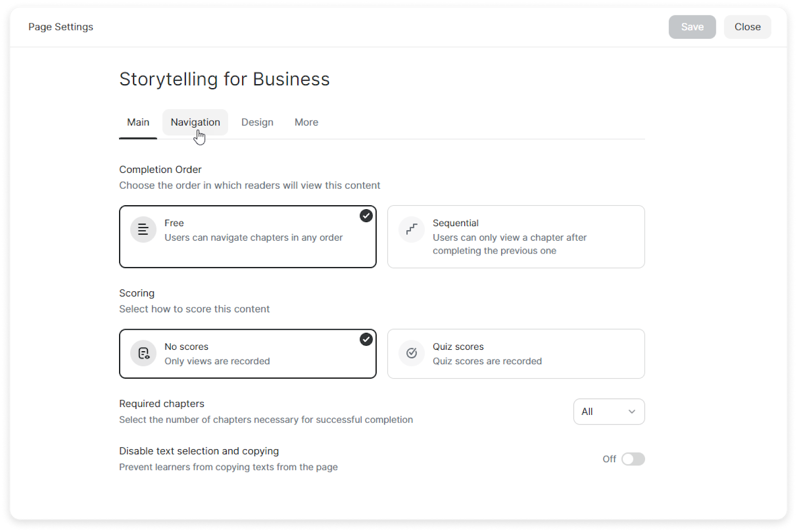Toggle disable text selection and copying switch
Image resolution: width=797 pixels, height=532 pixels.
[633, 459]
